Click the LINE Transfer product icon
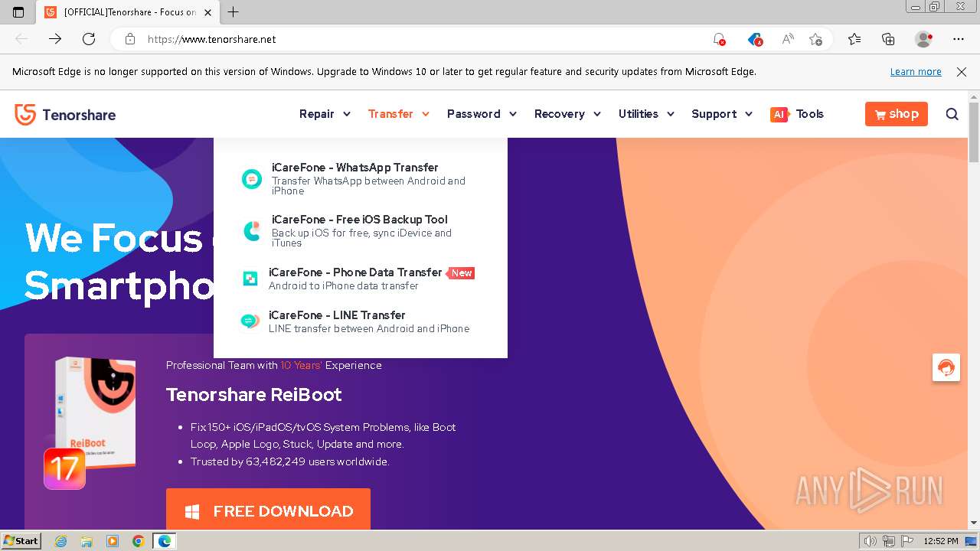This screenshot has height=551, width=980. coord(250,321)
